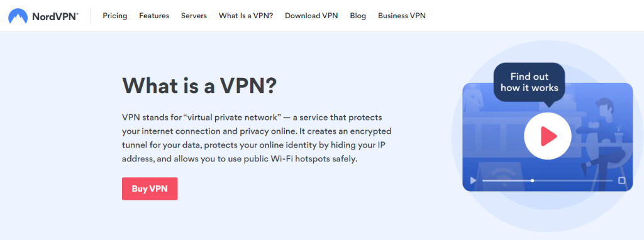Viewport: 644px width, 240px height.
Task: Click the white knob on the video progress bar
Action: point(532,180)
